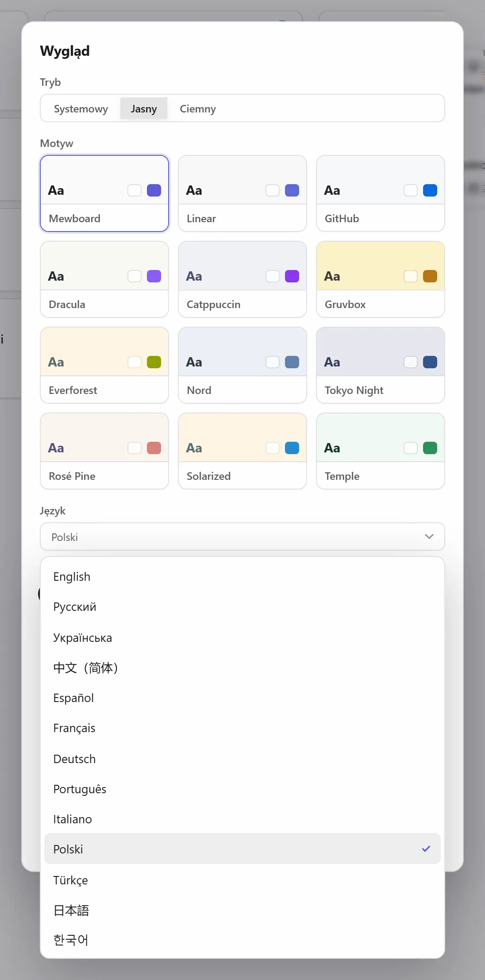
Task: Choose the Mewboard theme card
Action: click(x=104, y=193)
